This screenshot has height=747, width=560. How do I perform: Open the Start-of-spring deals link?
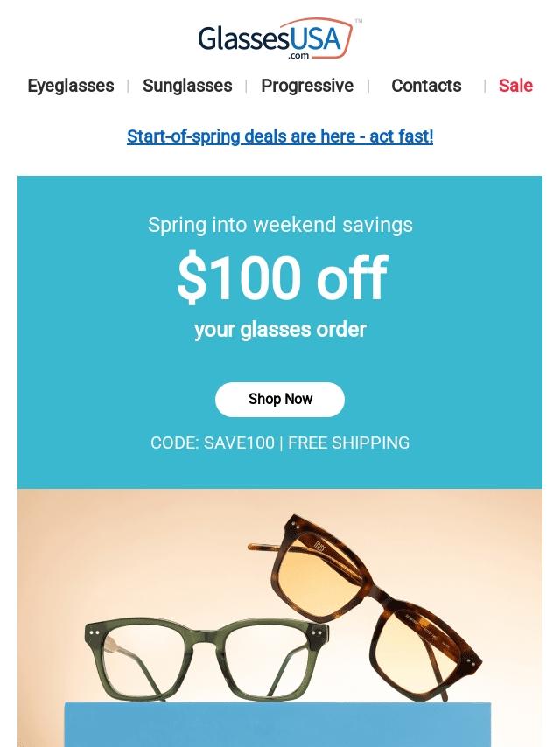coord(280,136)
